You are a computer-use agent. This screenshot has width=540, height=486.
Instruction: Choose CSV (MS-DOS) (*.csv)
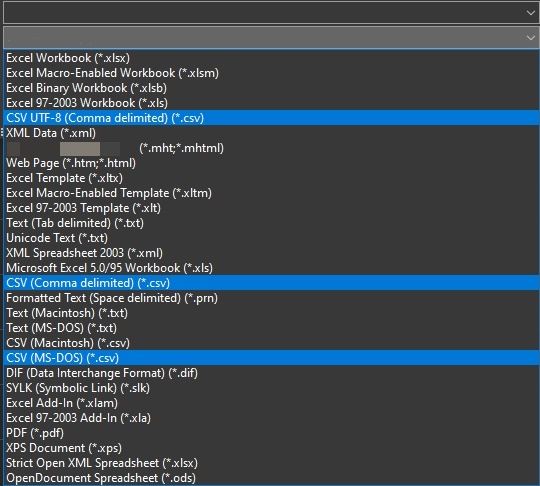click(x=271, y=358)
